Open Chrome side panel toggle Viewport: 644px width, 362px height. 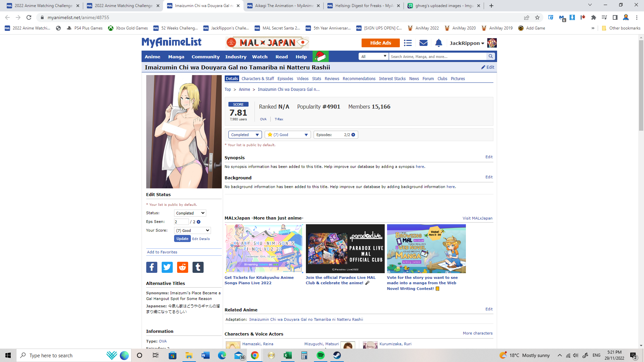point(615,17)
